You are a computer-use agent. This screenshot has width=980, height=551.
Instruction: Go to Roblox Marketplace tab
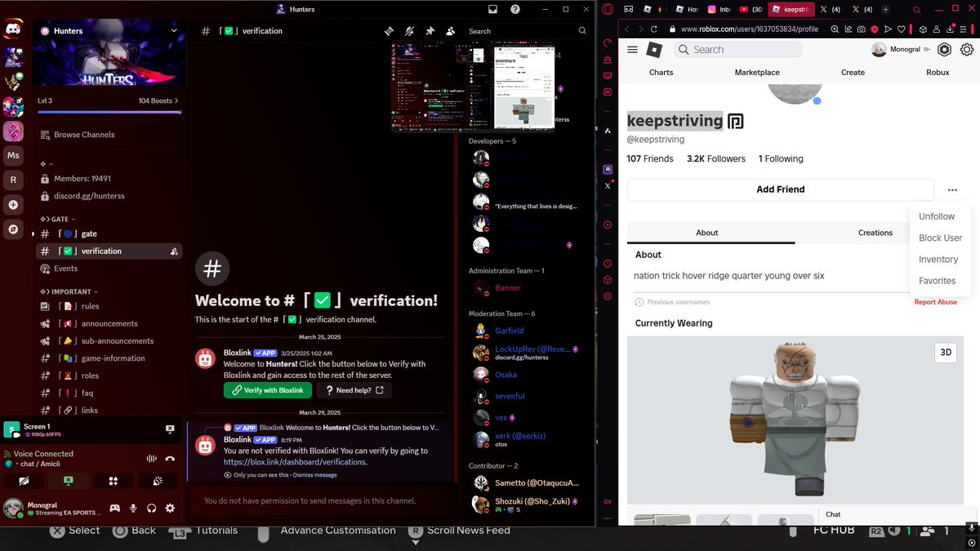757,72
